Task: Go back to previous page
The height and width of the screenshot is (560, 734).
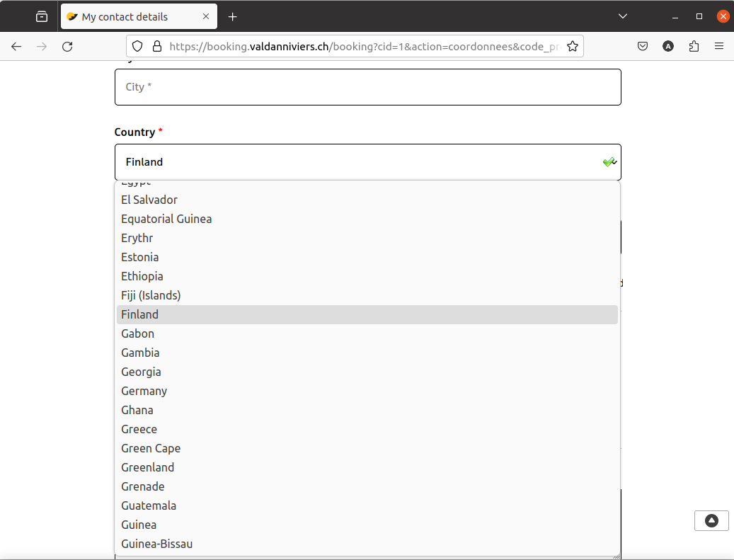Action: tap(16, 47)
